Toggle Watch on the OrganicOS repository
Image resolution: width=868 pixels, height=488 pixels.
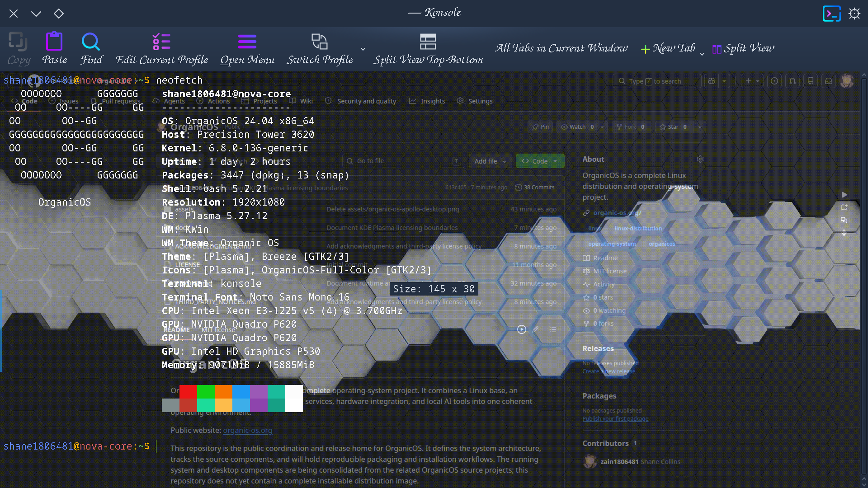tap(578, 127)
